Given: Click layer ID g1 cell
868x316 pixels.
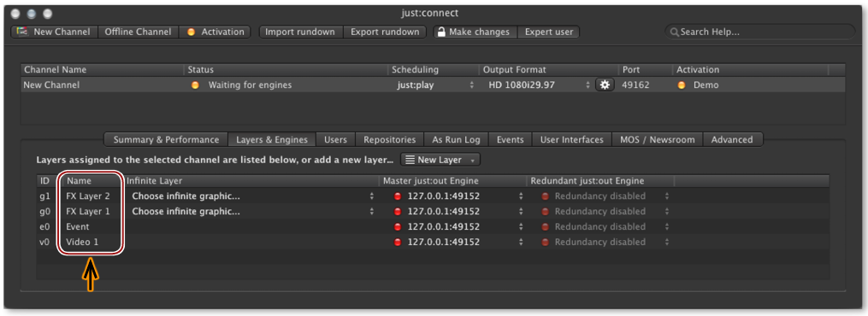Looking at the screenshot, I should click(x=44, y=196).
